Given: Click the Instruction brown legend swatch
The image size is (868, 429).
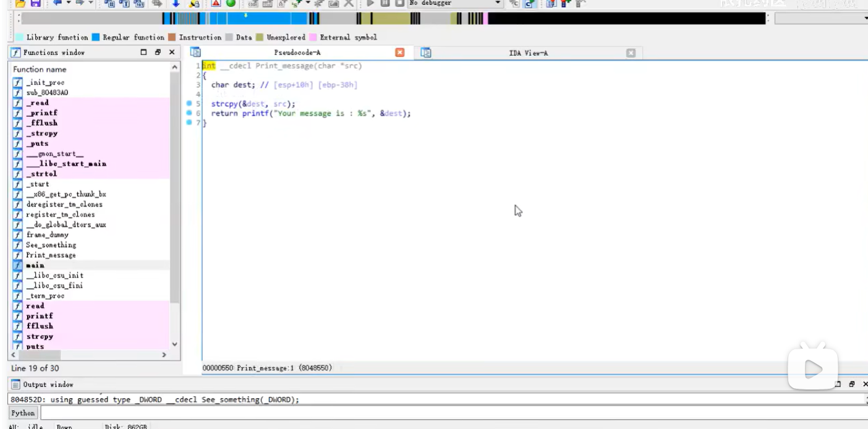Looking at the screenshot, I should 172,38.
